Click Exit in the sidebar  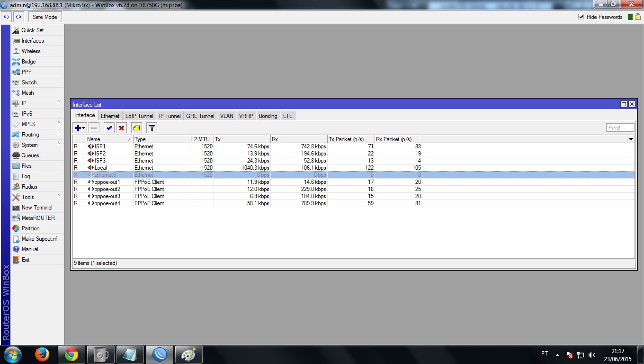coord(37,260)
